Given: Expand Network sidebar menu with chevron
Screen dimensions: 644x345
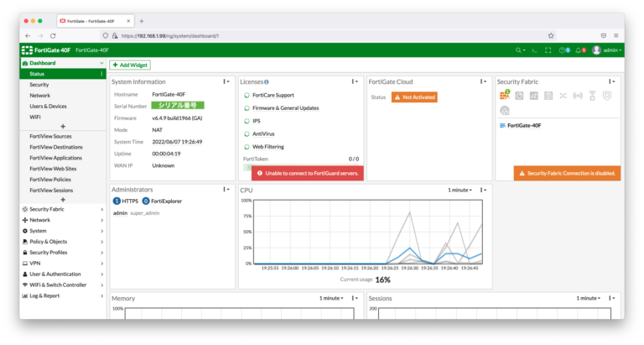Looking at the screenshot, I should [x=101, y=221].
